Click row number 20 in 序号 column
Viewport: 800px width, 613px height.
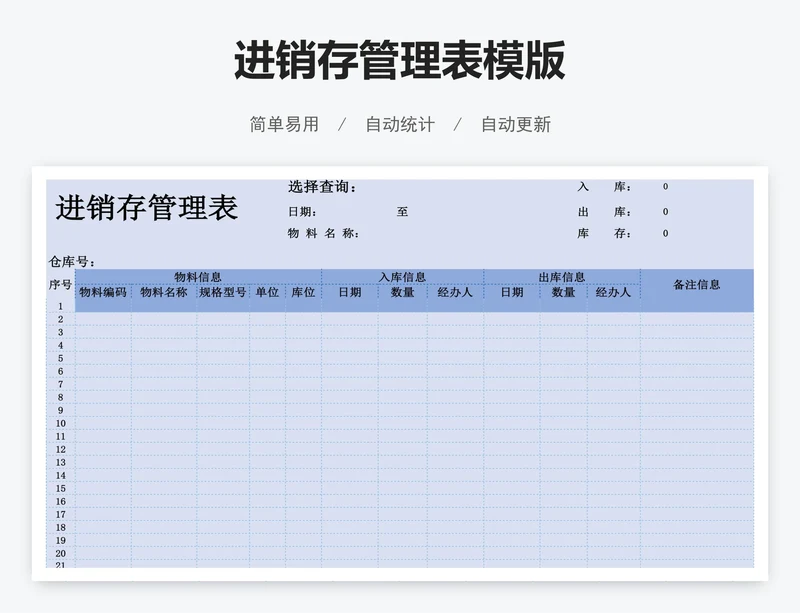coord(61,554)
